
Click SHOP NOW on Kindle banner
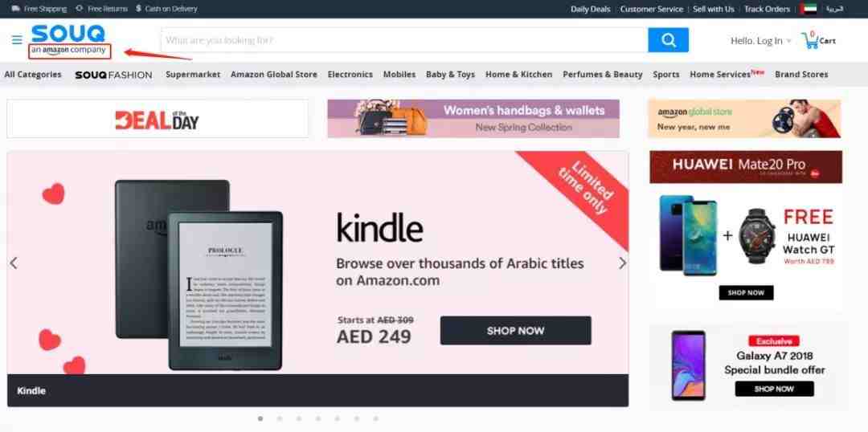tap(515, 331)
